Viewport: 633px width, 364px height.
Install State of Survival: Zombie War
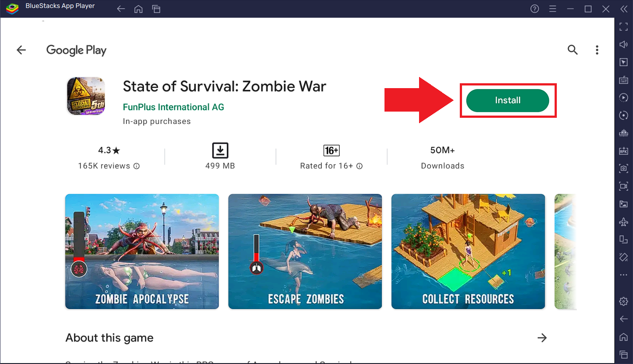[508, 101]
